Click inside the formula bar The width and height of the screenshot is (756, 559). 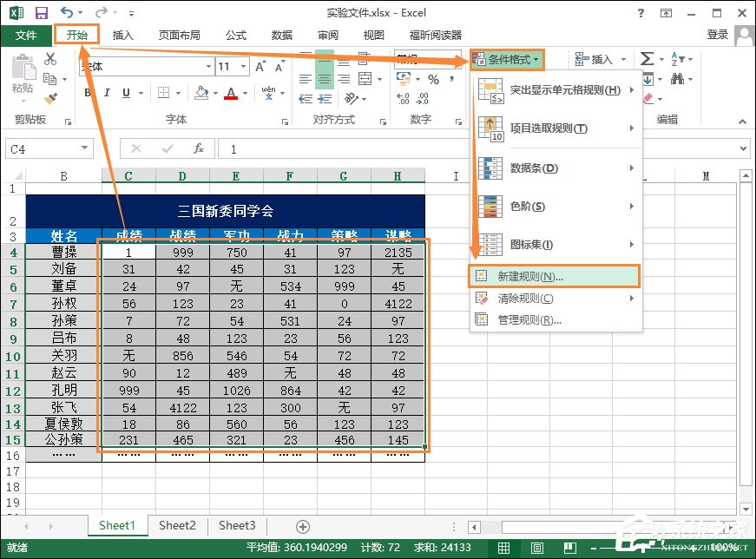click(x=347, y=148)
